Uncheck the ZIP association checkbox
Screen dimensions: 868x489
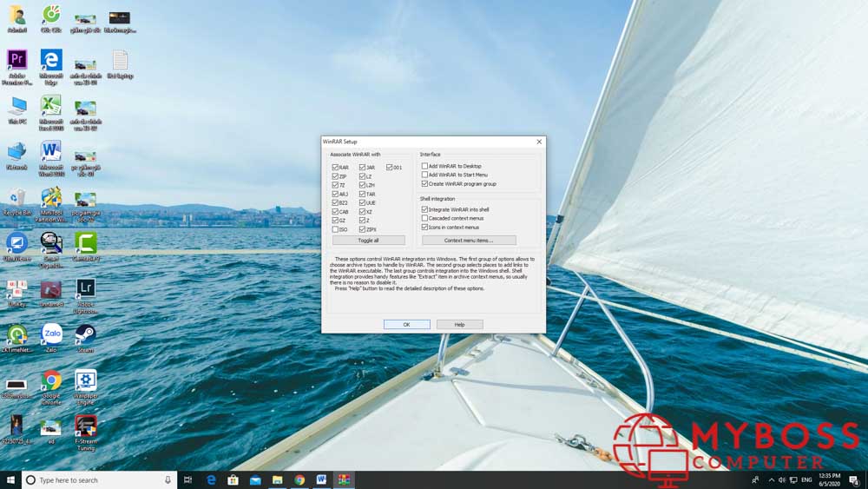(x=335, y=176)
